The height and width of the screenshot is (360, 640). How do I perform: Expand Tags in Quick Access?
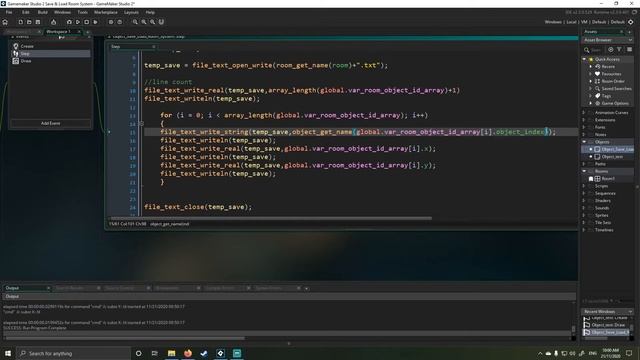pyautogui.click(x=591, y=96)
